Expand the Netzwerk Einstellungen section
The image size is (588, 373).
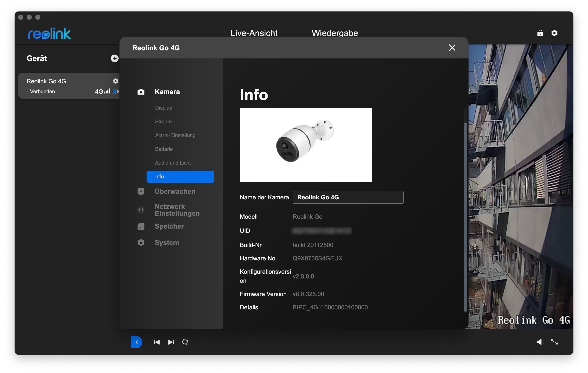tap(177, 210)
